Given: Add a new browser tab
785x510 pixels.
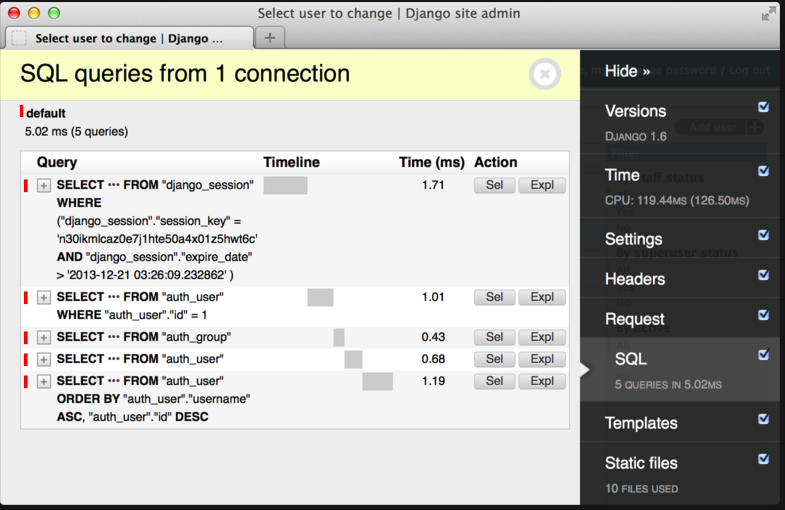Looking at the screenshot, I should tap(270, 38).
